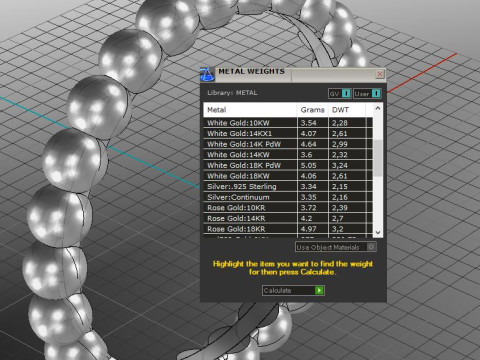Select Silver:.925 Sterling row
This screenshot has width=480, height=360.
click(x=288, y=186)
